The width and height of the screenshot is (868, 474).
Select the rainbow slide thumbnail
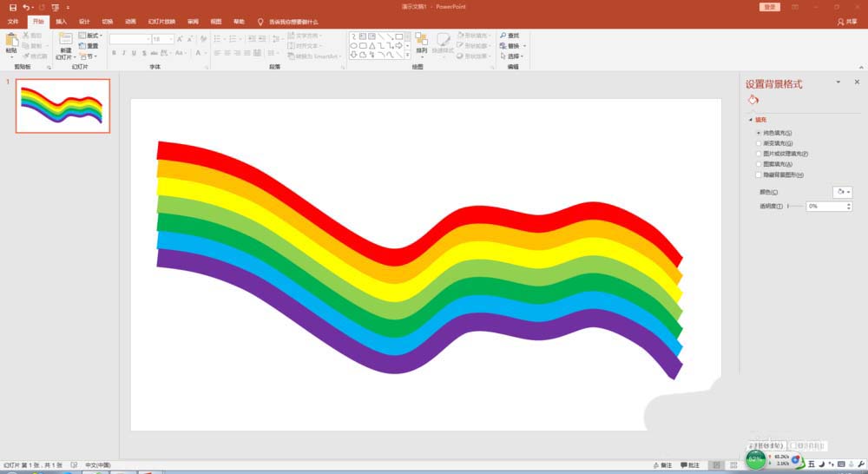point(62,106)
